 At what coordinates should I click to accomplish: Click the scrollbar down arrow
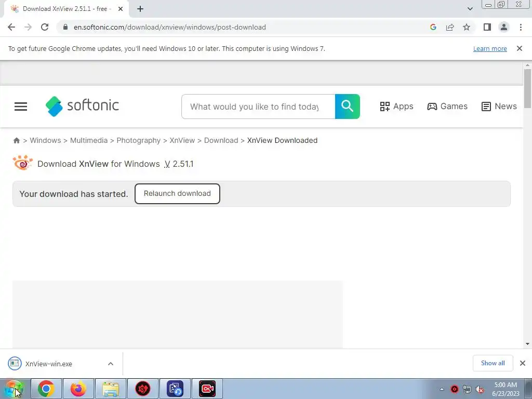(527, 344)
